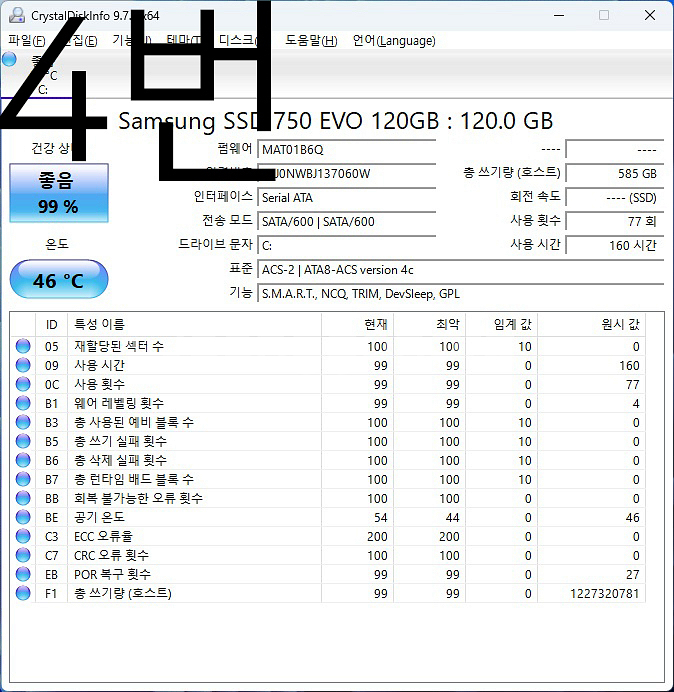Click status orb of row C3 ECC 오류율
The image size is (674, 692).
click(x=23, y=536)
